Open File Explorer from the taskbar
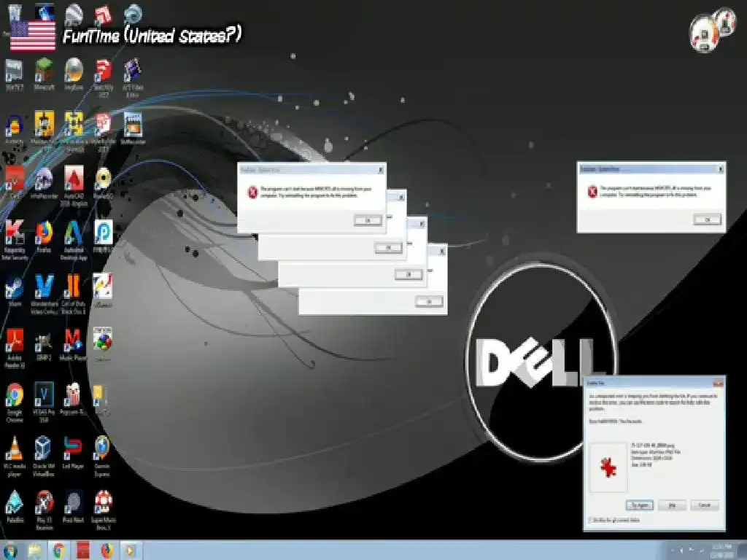 35,551
